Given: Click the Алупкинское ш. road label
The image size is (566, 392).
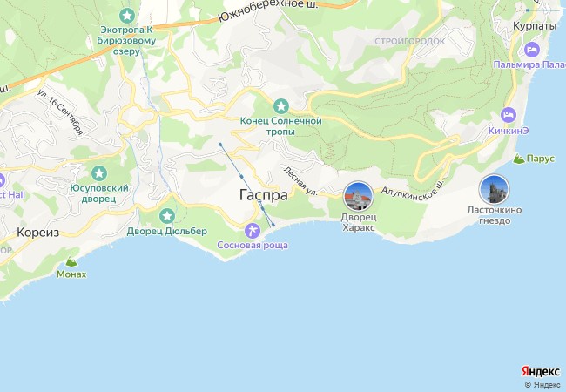Looking at the screenshot, I should pyautogui.click(x=412, y=188).
